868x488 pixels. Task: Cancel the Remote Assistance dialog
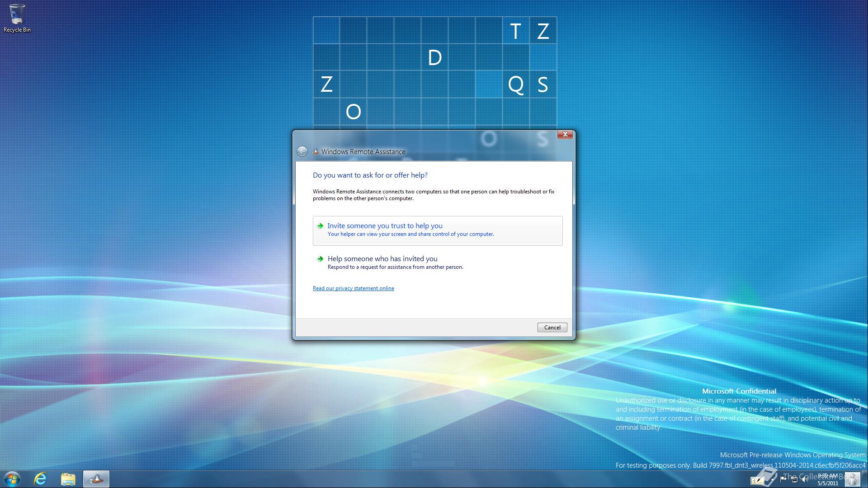pos(552,328)
